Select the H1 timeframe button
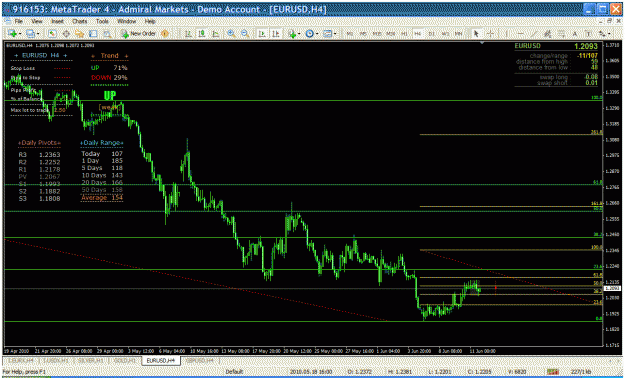The image size is (625, 378). [404, 34]
